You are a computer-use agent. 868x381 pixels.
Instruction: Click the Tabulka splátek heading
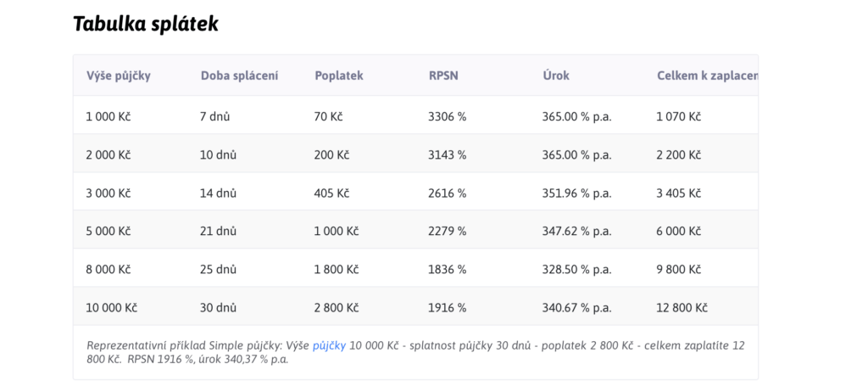pyautogui.click(x=146, y=24)
